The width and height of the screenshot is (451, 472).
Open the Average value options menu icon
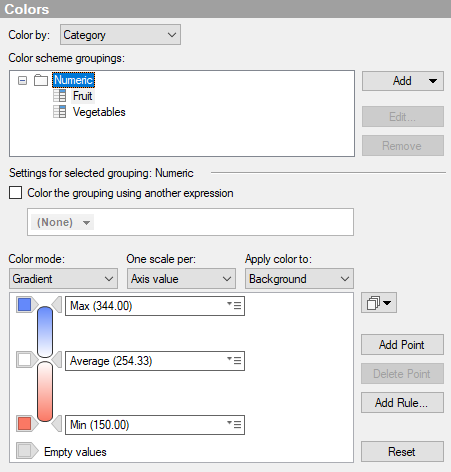234,360
